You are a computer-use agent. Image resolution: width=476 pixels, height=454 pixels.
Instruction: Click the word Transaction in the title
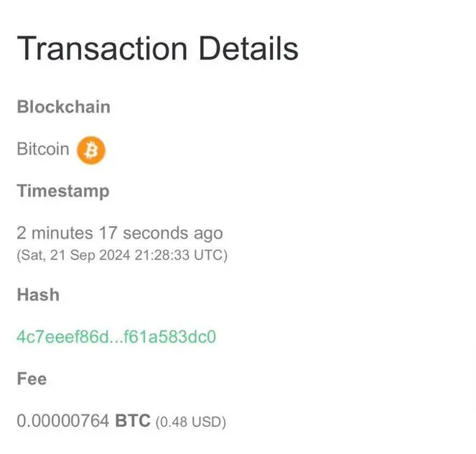[x=102, y=49]
